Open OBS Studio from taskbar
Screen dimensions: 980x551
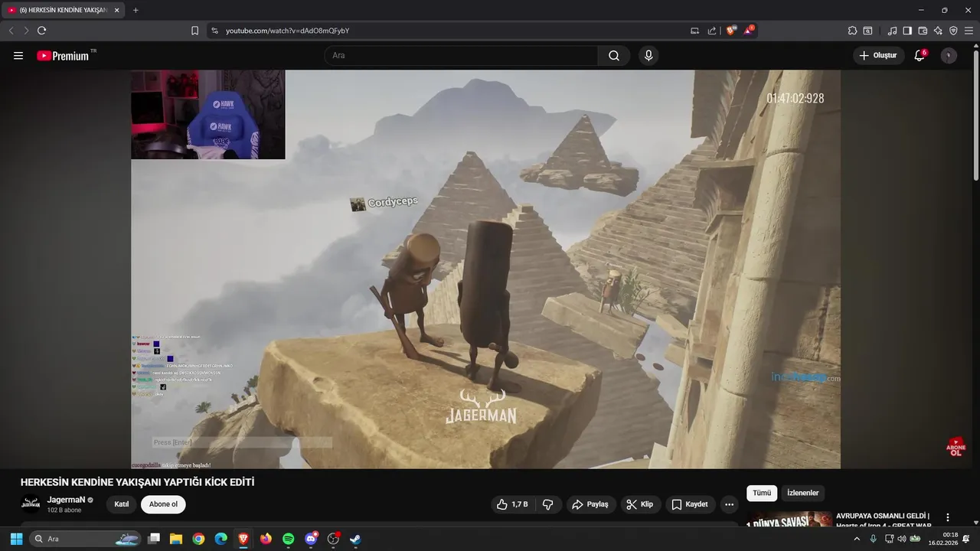pyautogui.click(x=333, y=539)
